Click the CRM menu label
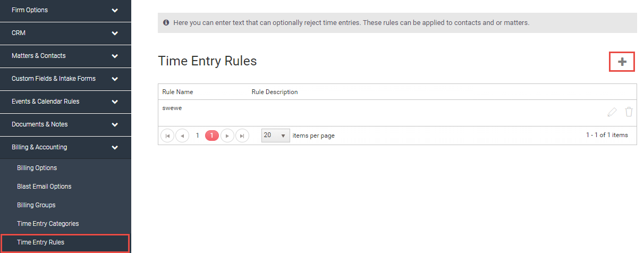This screenshot has width=644, height=253. coord(19,33)
